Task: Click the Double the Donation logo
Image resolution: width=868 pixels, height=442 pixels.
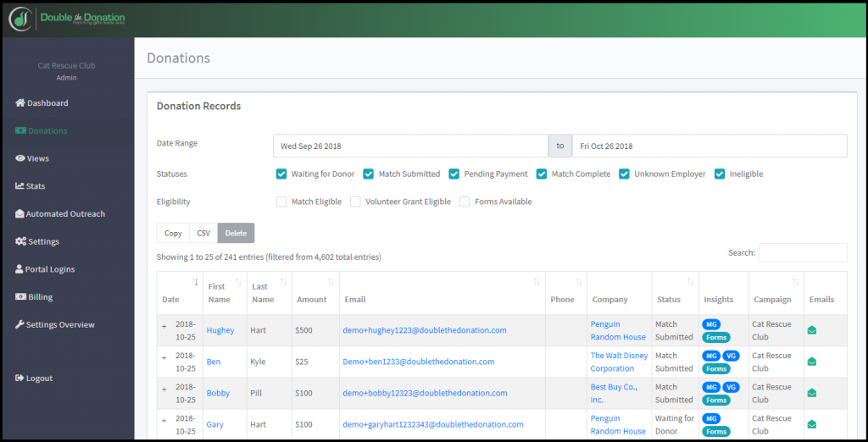Action: point(67,19)
